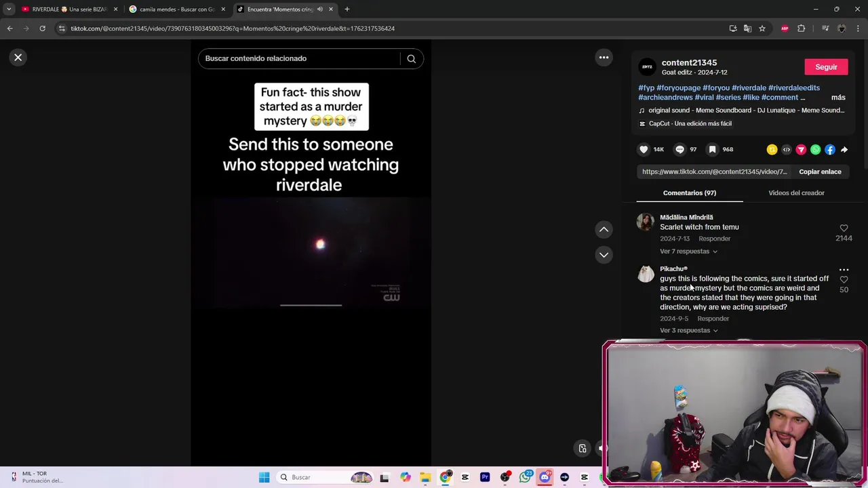
Task: Go to next video with the down arrow
Action: (604, 255)
